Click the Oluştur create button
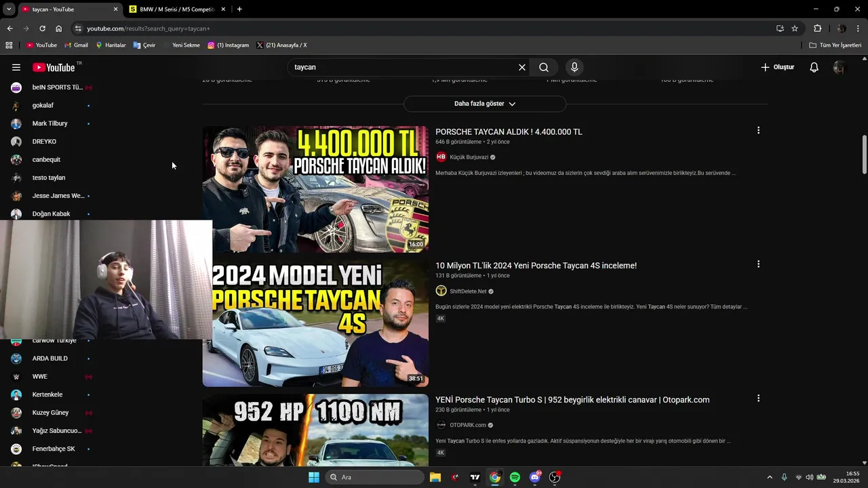The width and height of the screenshot is (868, 488). [777, 67]
